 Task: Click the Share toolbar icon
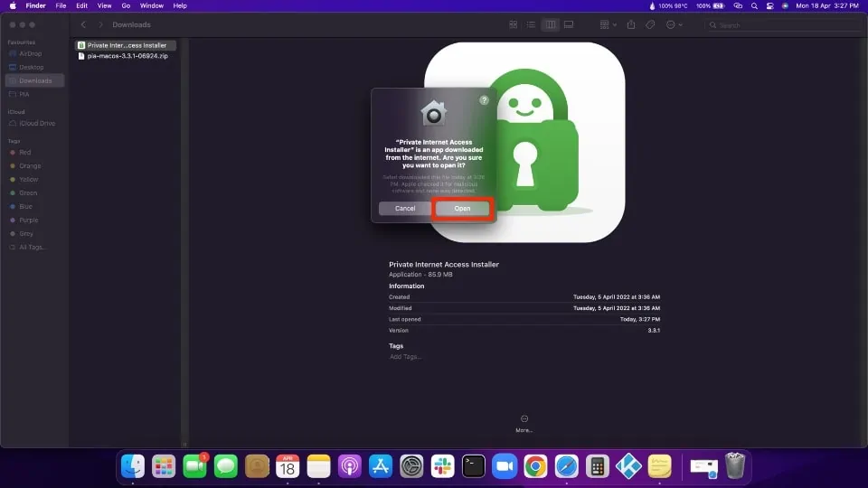(x=631, y=25)
